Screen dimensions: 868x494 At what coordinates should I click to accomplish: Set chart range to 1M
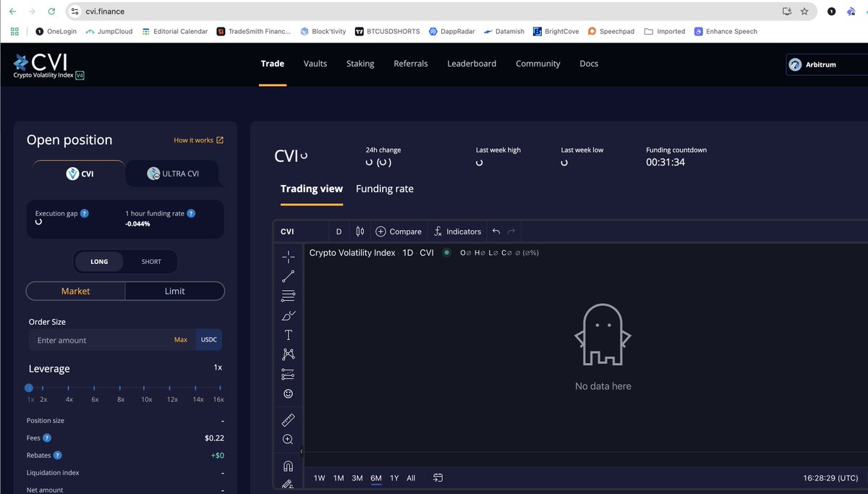point(339,478)
